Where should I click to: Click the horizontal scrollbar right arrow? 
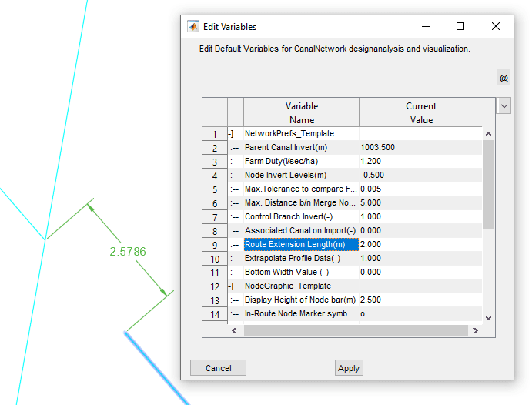(x=475, y=331)
